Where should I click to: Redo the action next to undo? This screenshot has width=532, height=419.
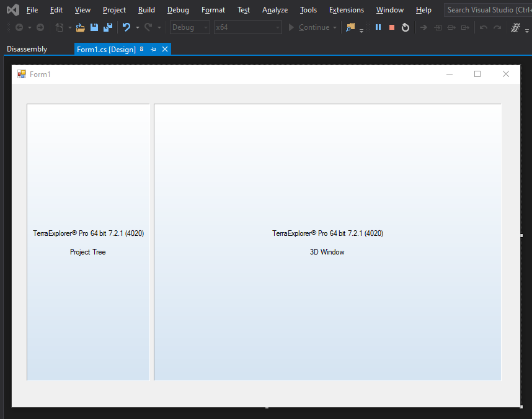(148, 27)
